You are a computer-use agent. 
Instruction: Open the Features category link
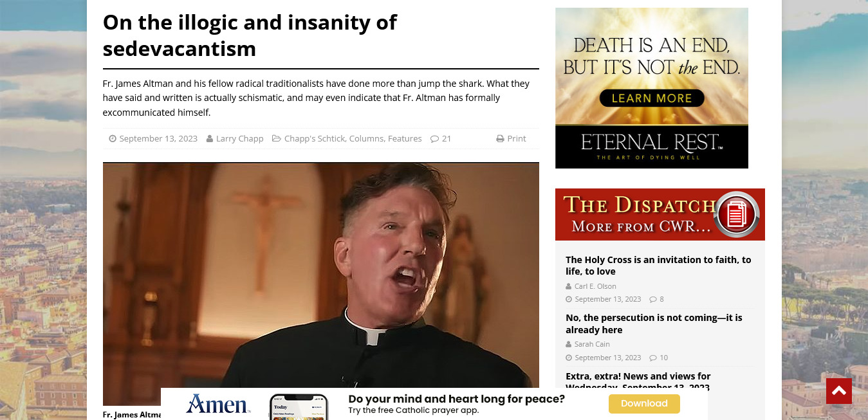(x=405, y=138)
